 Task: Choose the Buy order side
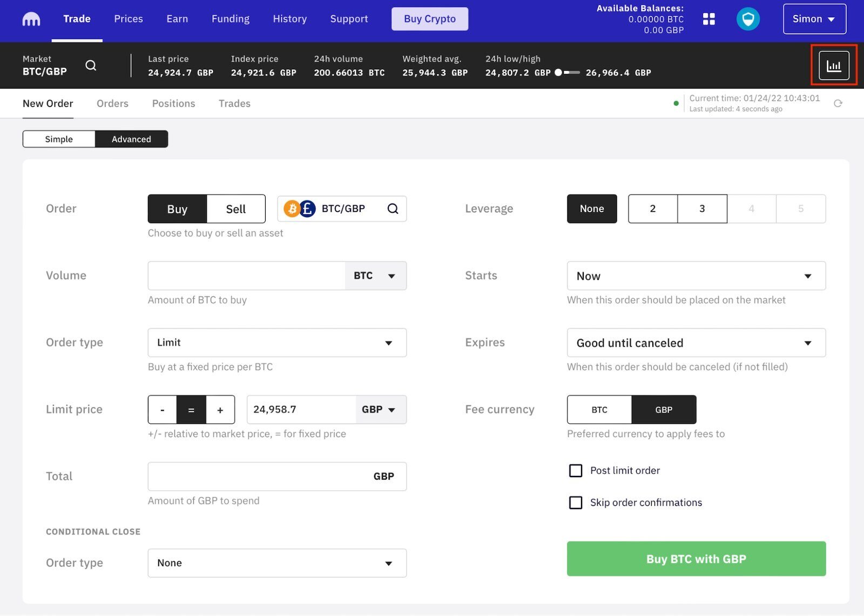coord(177,209)
